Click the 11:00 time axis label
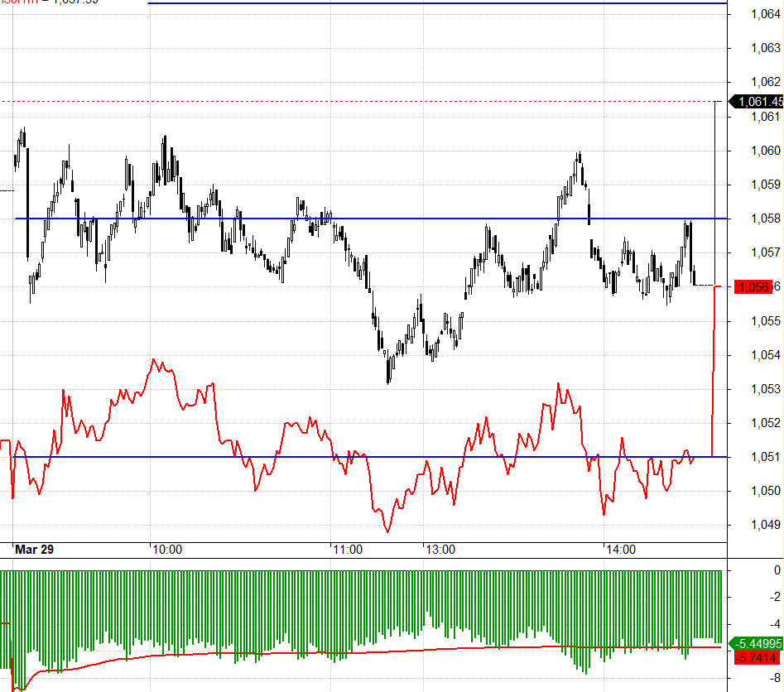784x692 pixels. point(348,550)
